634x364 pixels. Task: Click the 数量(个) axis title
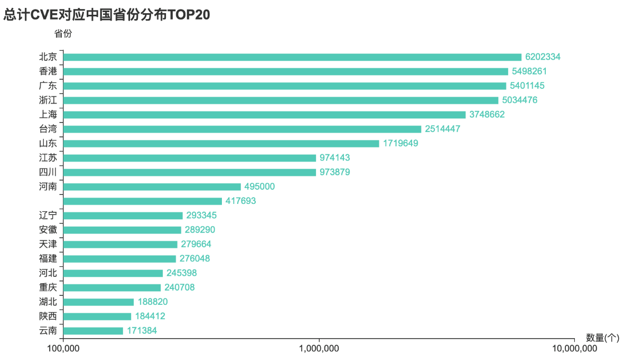[602, 338]
